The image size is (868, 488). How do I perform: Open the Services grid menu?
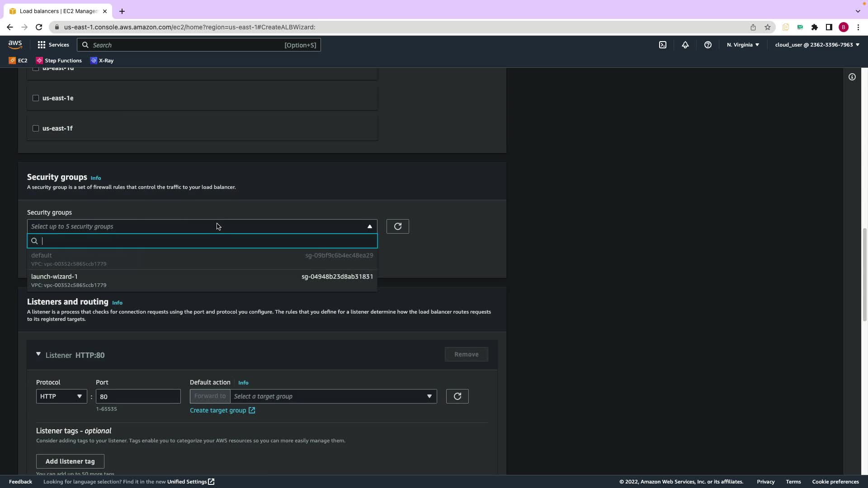tap(53, 45)
